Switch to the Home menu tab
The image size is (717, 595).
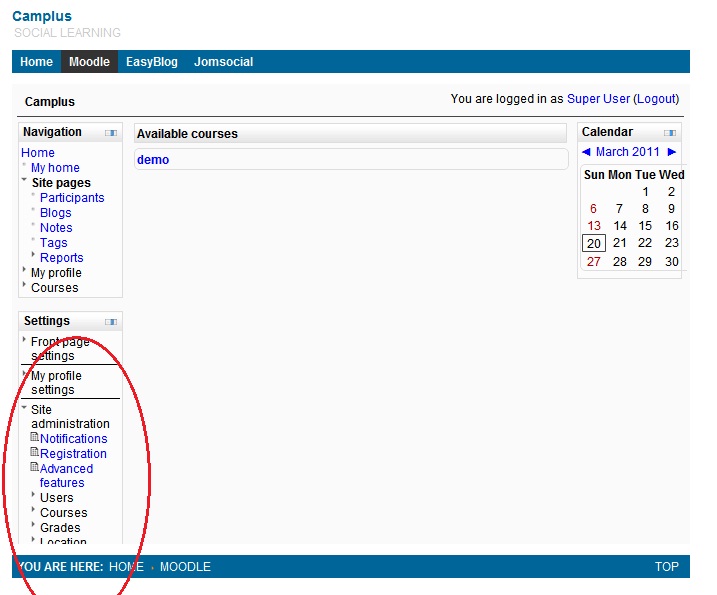point(36,62)
